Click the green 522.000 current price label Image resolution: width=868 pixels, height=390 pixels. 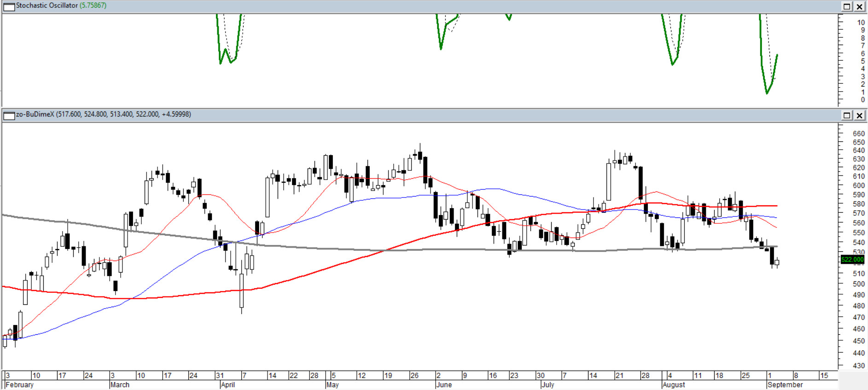coord(852,260)
